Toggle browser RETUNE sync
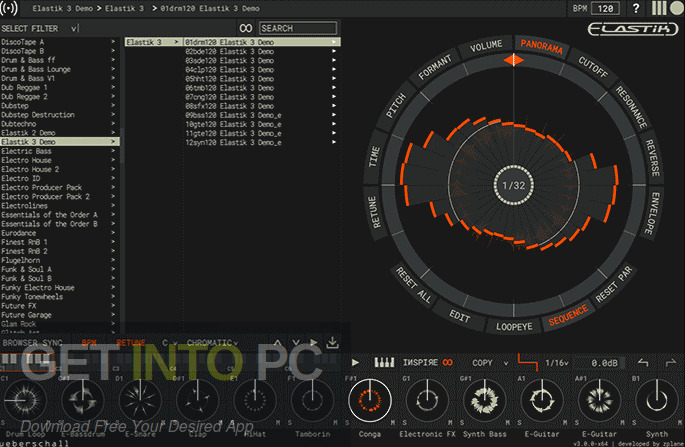The width and height of the screenshot is (685, 447). pos(131,343)
